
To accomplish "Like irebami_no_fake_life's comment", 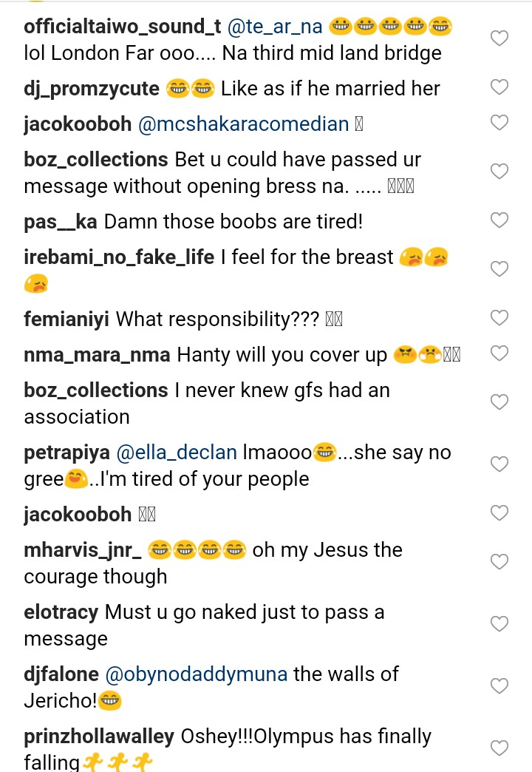I will [x=499, y=268].
